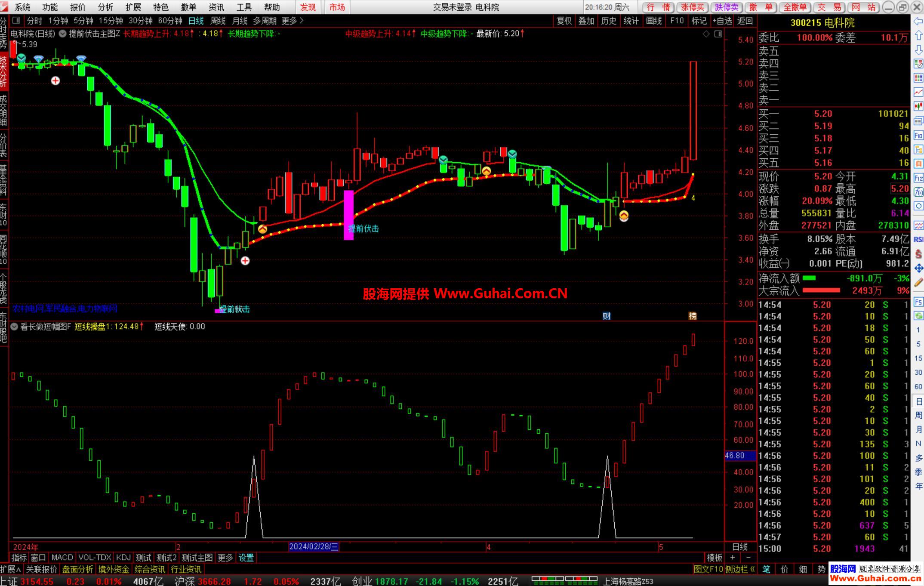The height and width of the screenshot is (586, 924).
Task: Click the 设置 settings tab at bottom
Action: point(246,558)
